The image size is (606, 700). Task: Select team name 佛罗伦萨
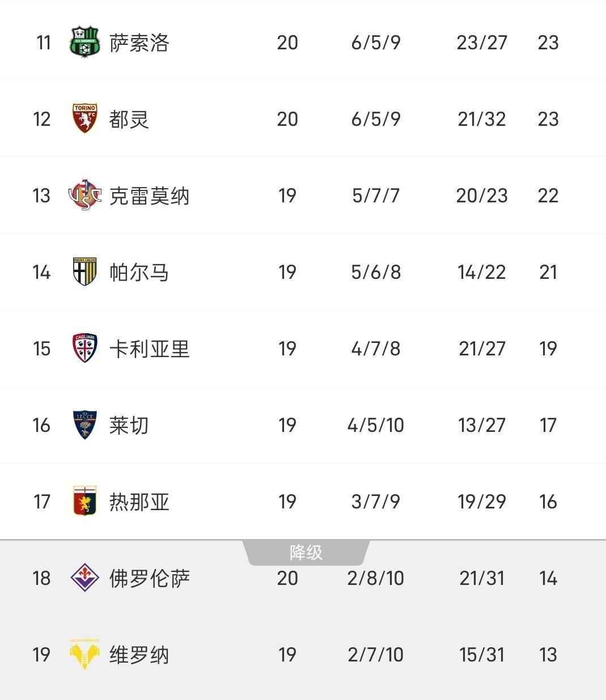point(149,578)
